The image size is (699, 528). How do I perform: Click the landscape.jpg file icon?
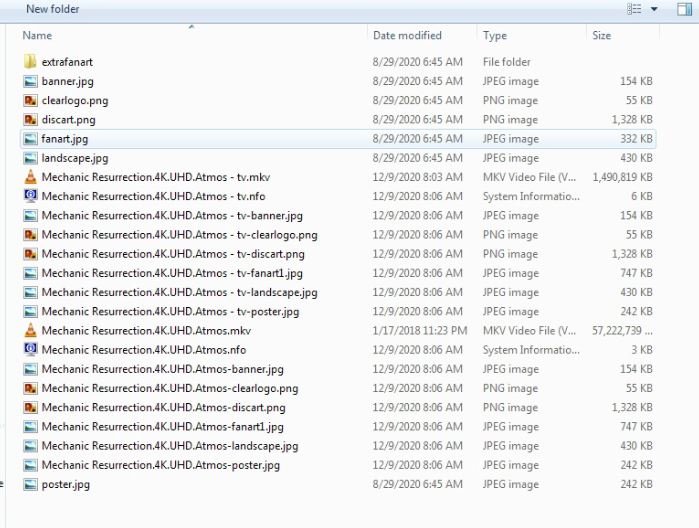click(30, 158)
